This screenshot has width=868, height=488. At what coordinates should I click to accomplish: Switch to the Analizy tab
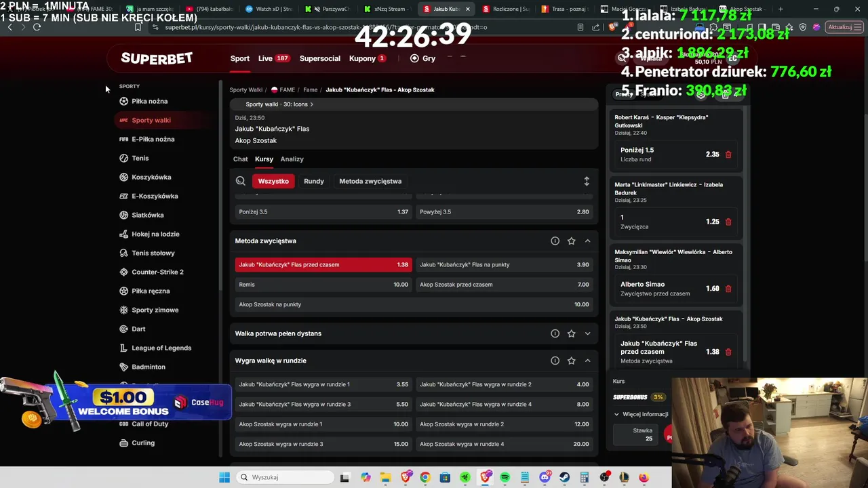(x=292, y=159)
